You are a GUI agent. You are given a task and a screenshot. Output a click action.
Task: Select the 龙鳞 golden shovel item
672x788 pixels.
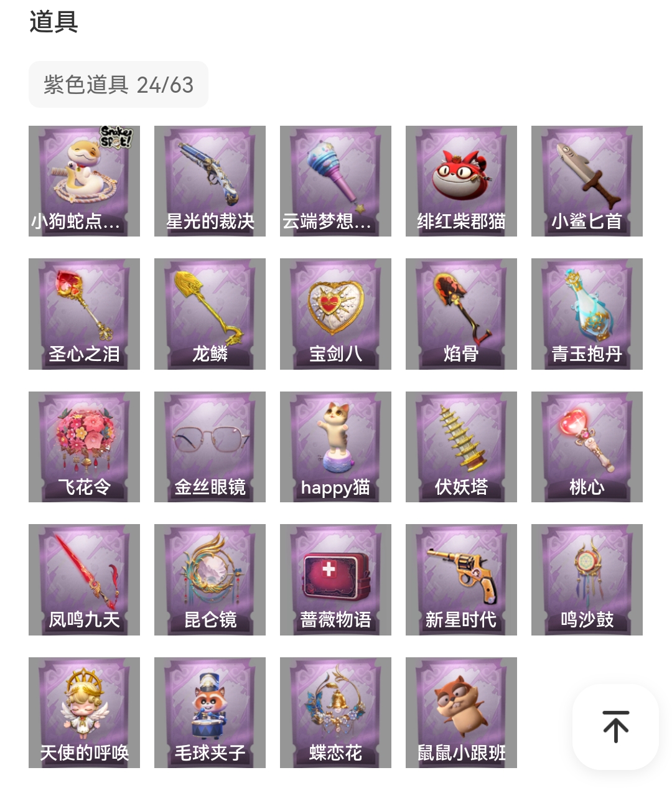coord(210,314)
